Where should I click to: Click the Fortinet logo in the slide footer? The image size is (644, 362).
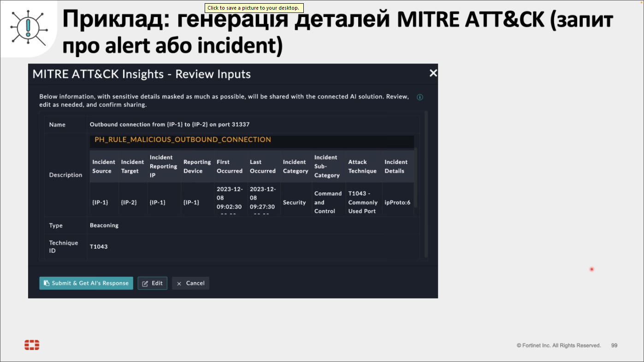(x=32, y=345)
